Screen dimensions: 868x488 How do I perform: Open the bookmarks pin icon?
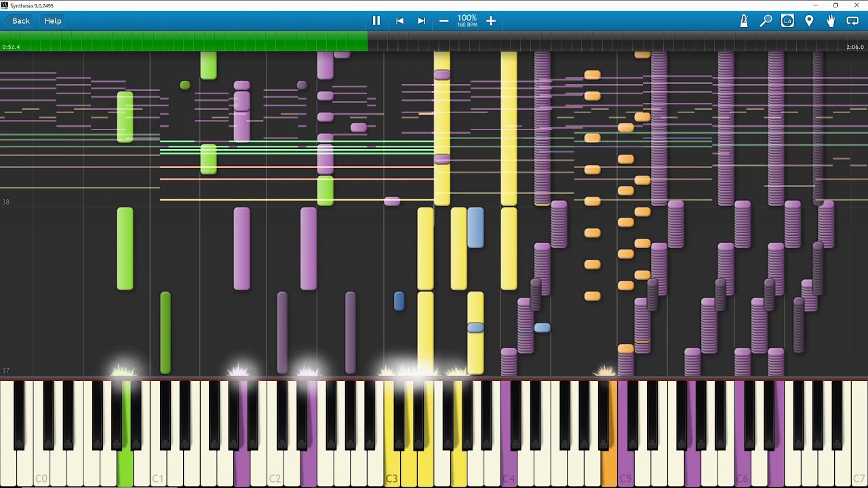click(x=809, y=21)
